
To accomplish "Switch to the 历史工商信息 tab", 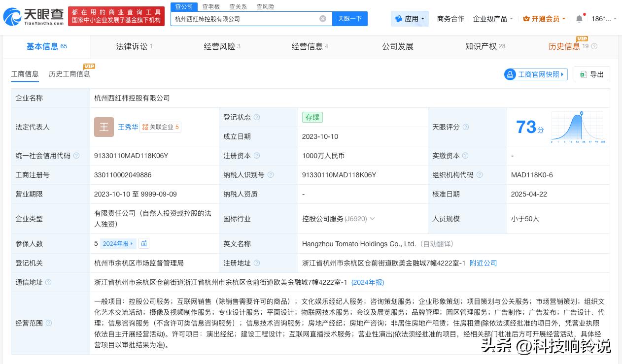I will pyautogui.click(x=69, y=74).
